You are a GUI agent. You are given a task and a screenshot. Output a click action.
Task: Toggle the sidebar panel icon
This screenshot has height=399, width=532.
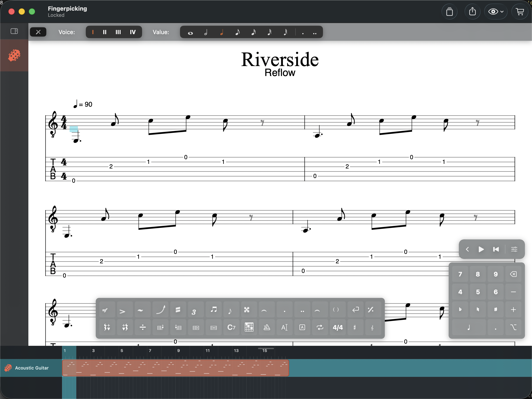[14, 31]
